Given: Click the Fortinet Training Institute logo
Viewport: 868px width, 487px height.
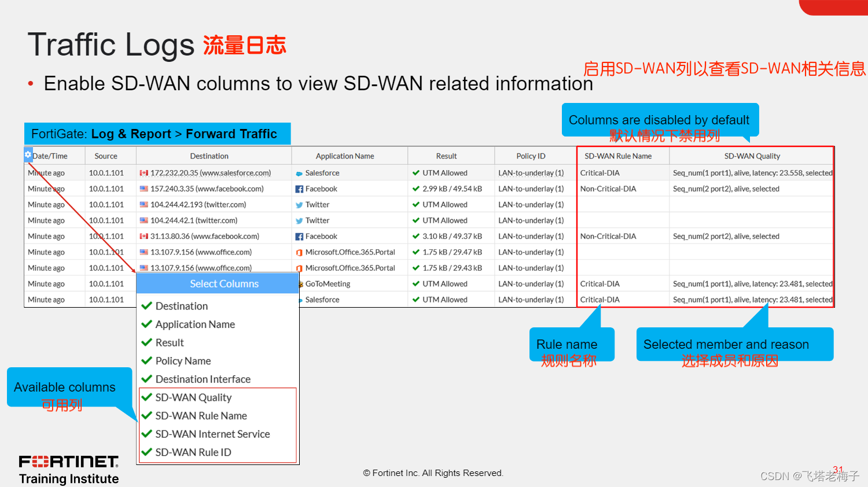Looking at the screenshot, I should point(69,470).
